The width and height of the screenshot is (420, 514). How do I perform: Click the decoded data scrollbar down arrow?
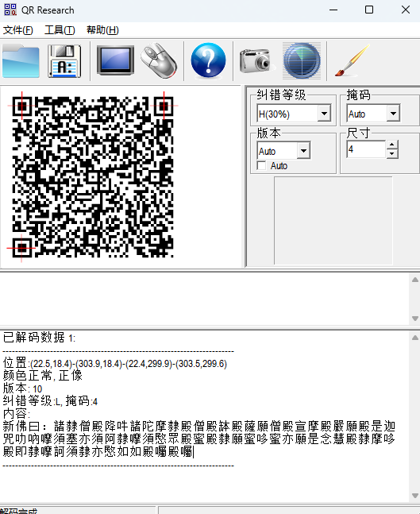(x=415, y=495)
